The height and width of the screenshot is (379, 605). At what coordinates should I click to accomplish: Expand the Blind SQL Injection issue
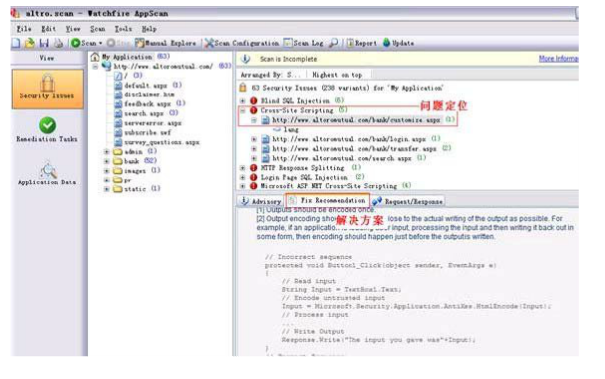click(243, 101)
